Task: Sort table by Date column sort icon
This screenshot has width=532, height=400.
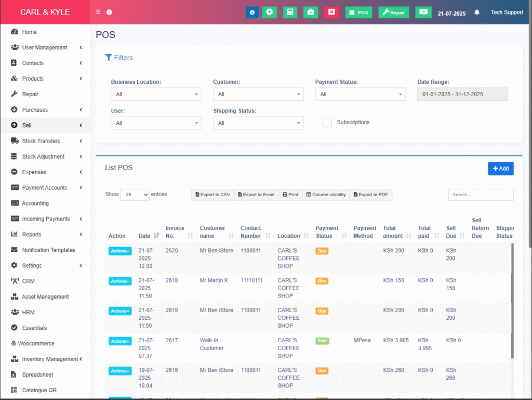Action: [x=156, y=236]
